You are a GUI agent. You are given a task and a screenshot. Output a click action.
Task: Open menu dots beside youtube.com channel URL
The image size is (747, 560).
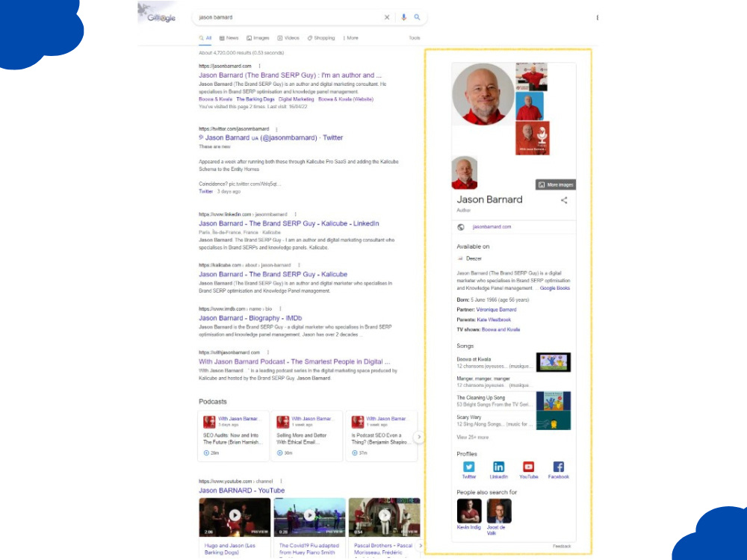click(281, 482)
